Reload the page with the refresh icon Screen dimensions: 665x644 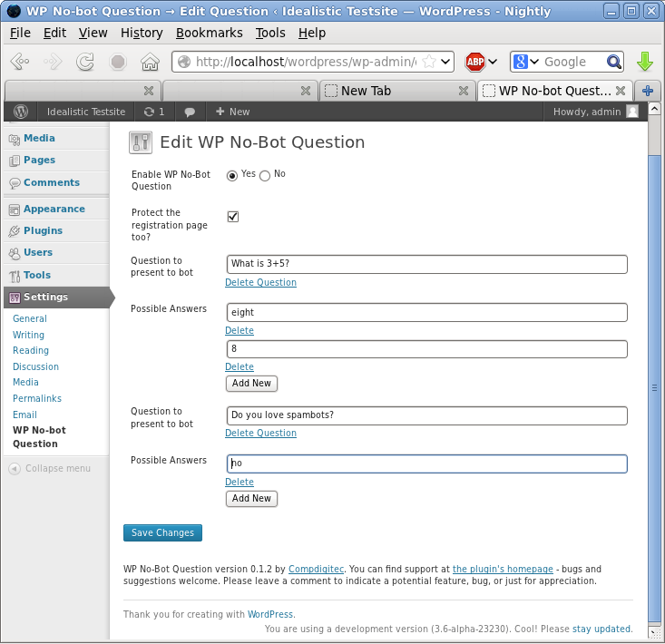85,62
